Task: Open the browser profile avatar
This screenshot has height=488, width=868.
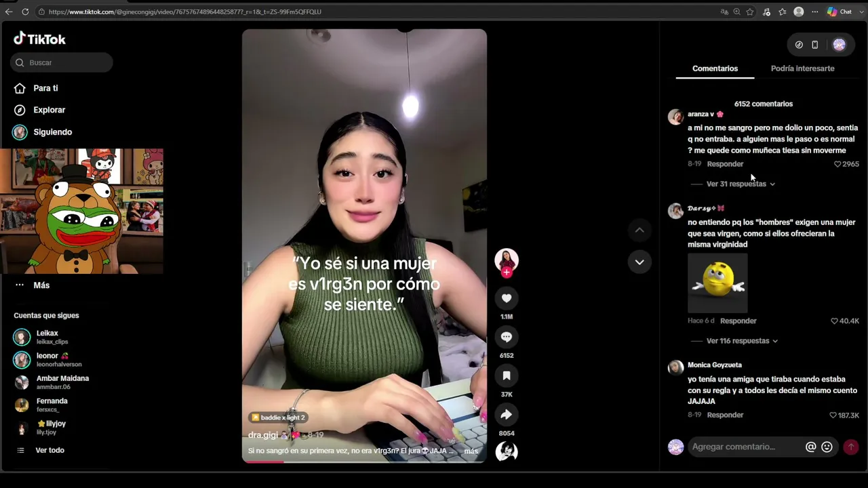Action: tap(799, 12)
